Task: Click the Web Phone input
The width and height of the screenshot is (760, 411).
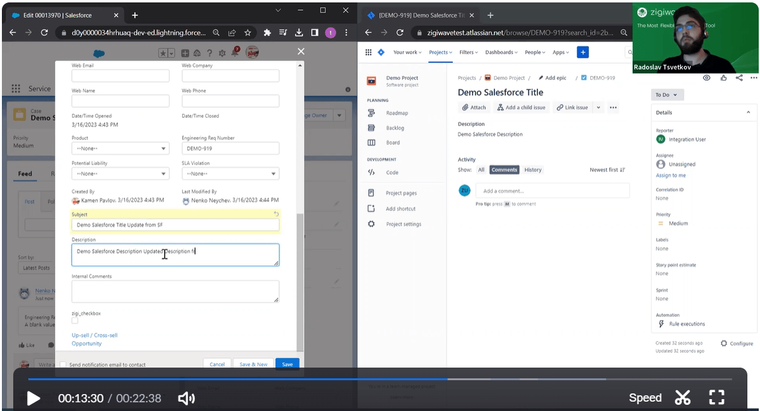Action: 230,101
